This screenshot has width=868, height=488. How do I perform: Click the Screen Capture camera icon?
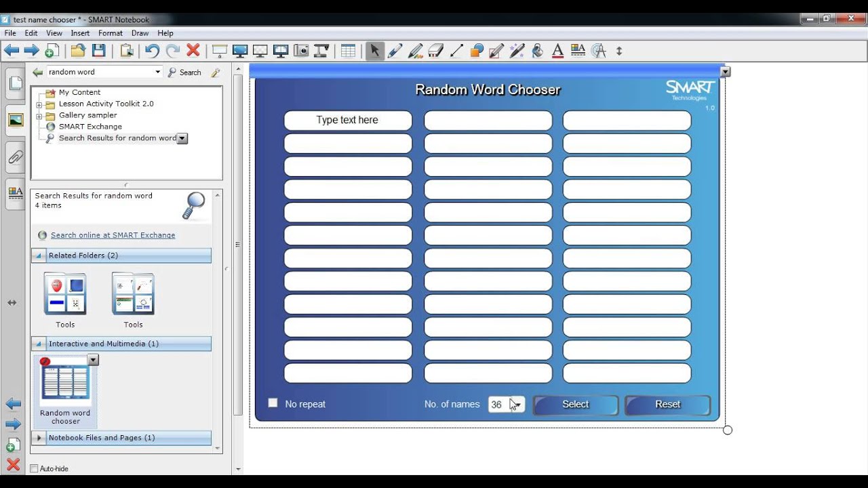point(301,51)
